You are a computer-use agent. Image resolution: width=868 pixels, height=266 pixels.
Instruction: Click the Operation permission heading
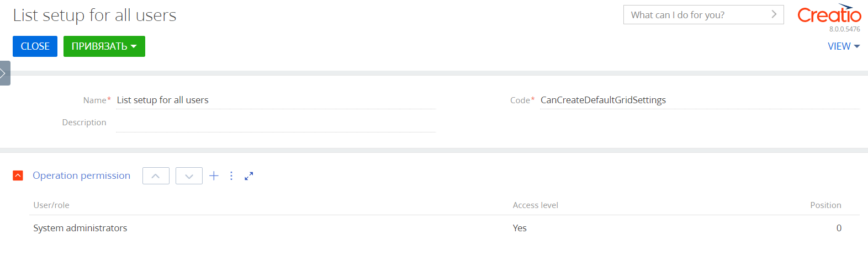82,175
